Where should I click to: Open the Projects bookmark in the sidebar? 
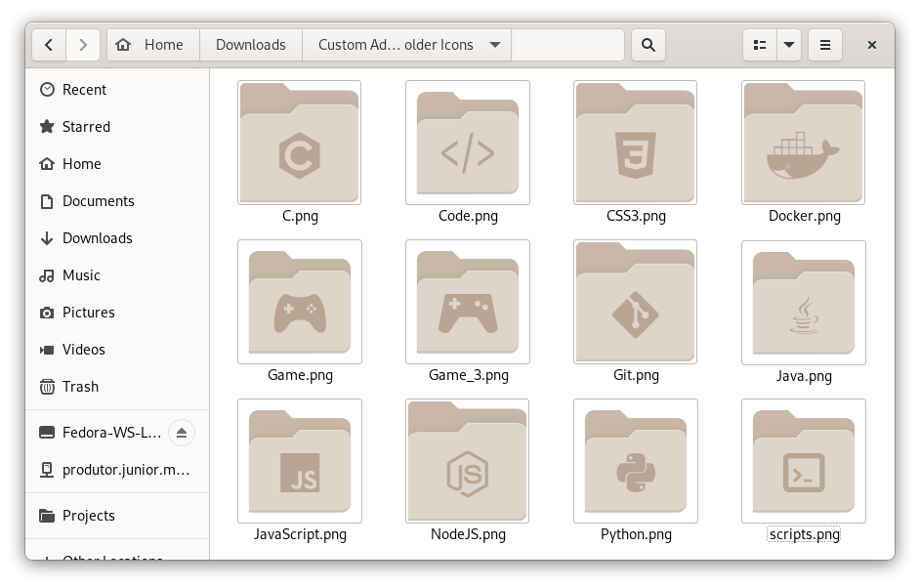[117, 516]
